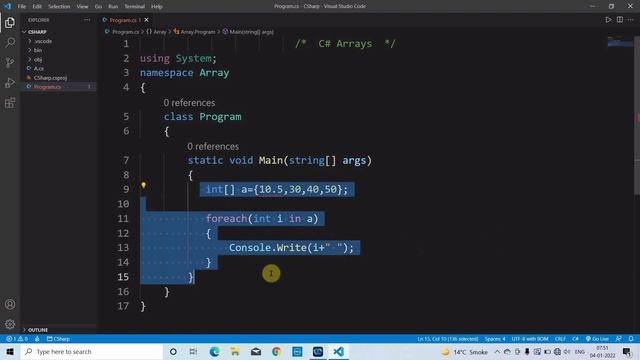
Task: Open A.cs file in Explorer
Action: tap(58, 69)
